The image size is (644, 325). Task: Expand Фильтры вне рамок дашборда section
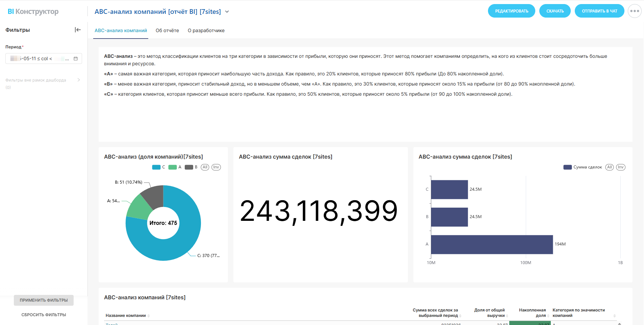click(x=79, y=80)
